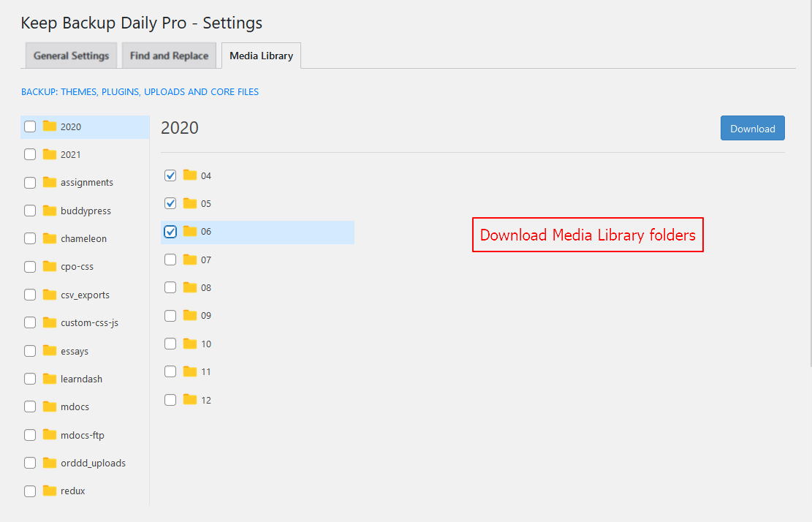Check the 08 folder checkbox
812x522 pixels.
[170, 287]
